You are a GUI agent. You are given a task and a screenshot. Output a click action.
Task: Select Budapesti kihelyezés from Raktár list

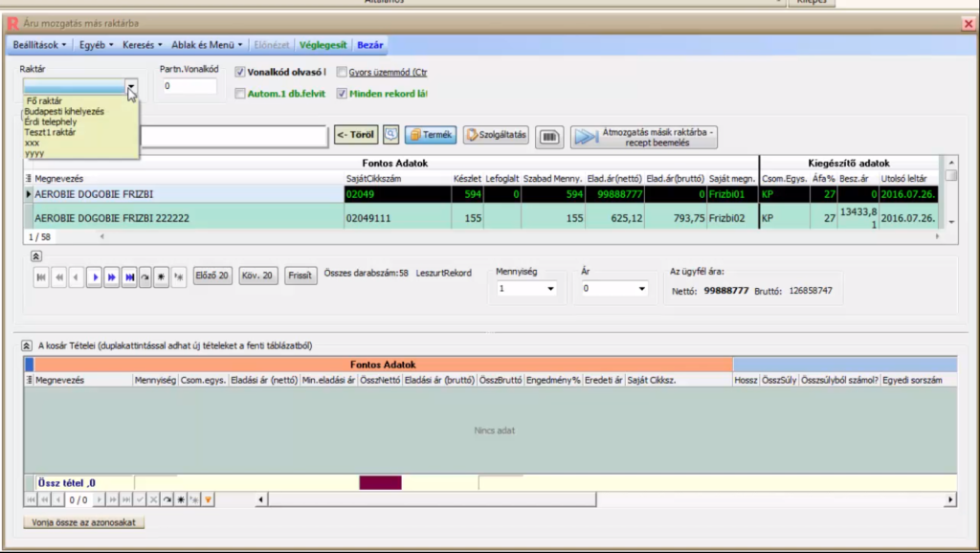64,111
